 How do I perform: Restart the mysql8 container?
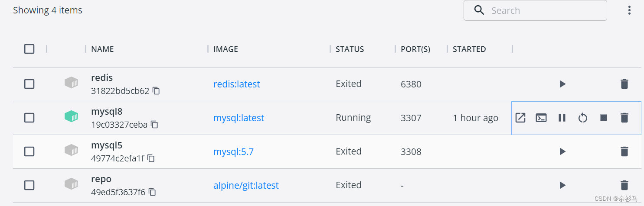(582, 118)
